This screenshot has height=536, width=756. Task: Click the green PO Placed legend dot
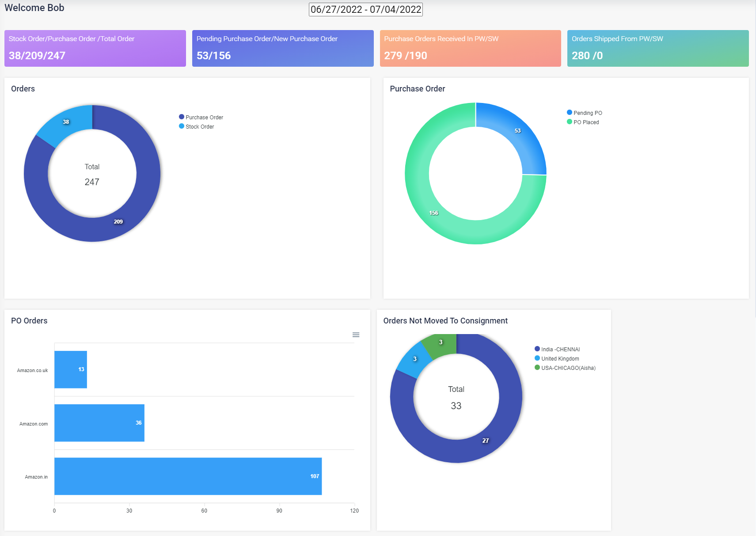[570, 122]
